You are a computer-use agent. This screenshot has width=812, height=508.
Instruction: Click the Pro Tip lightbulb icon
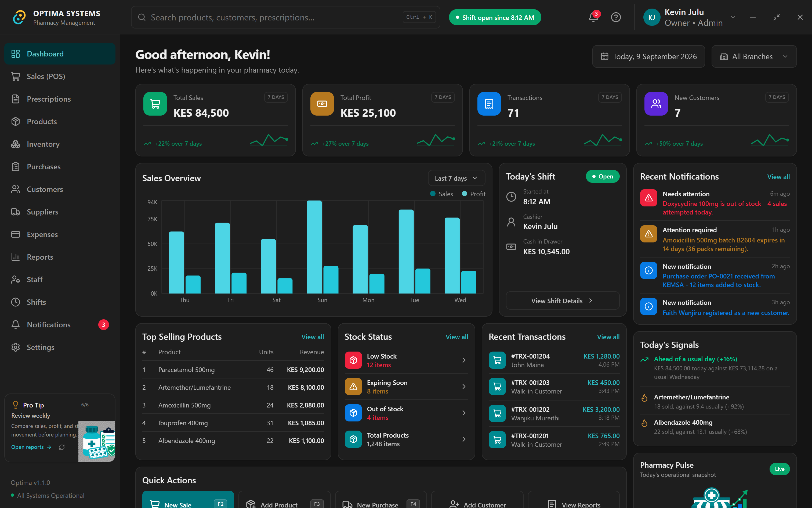coord(15,405)
